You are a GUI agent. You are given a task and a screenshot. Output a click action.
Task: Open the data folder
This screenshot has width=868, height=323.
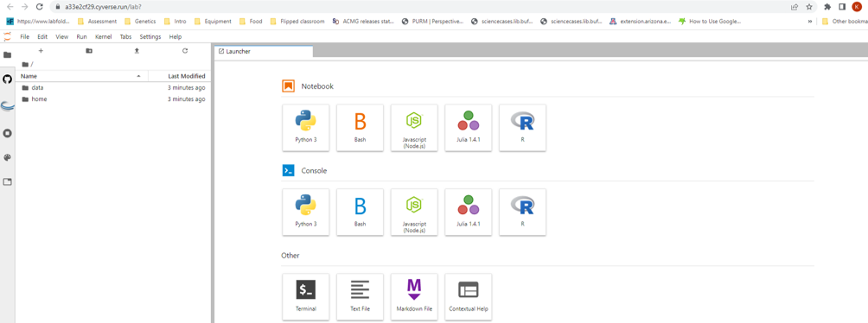tap(113, 88)
